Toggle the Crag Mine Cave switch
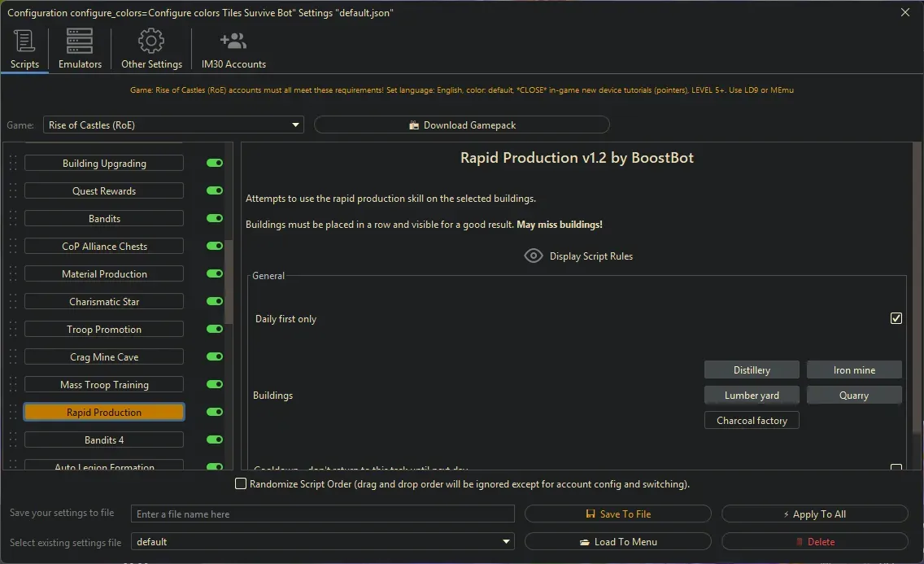Screen dimensions: 924x564 point(215,356)
